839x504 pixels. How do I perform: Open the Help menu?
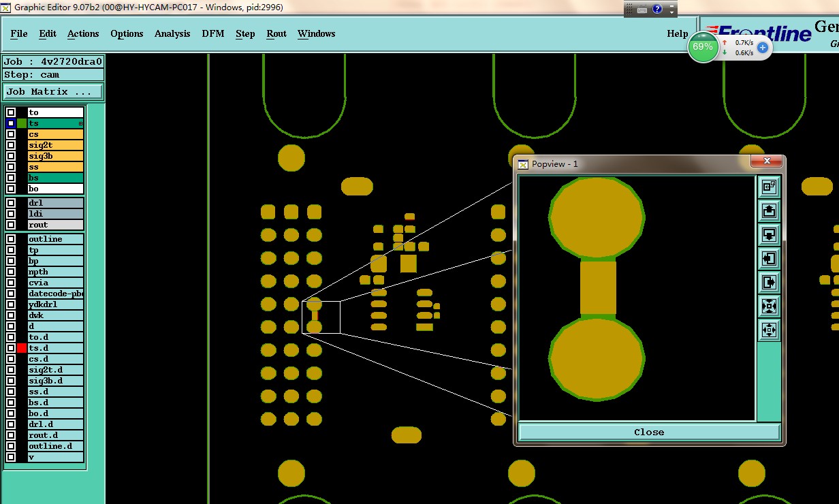[x=678, y=33]
